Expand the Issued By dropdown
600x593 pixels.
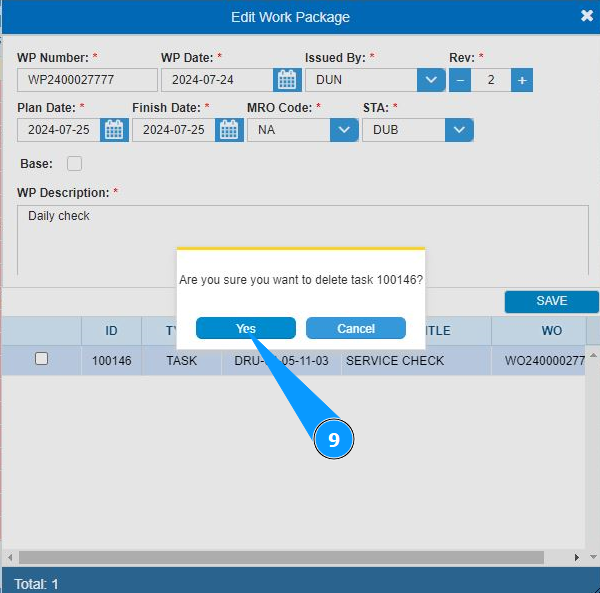click(431, 80)
